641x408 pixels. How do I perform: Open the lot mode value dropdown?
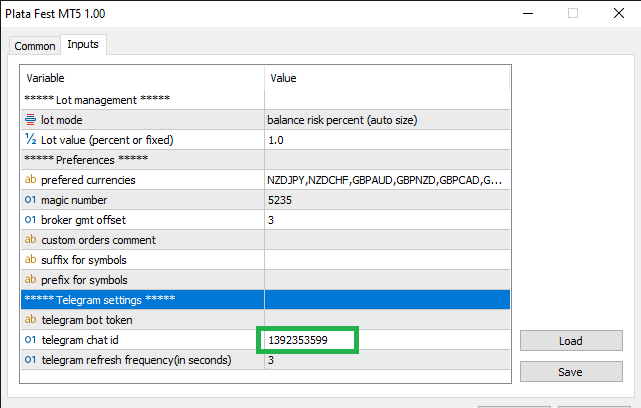click(x=387, y=120)
